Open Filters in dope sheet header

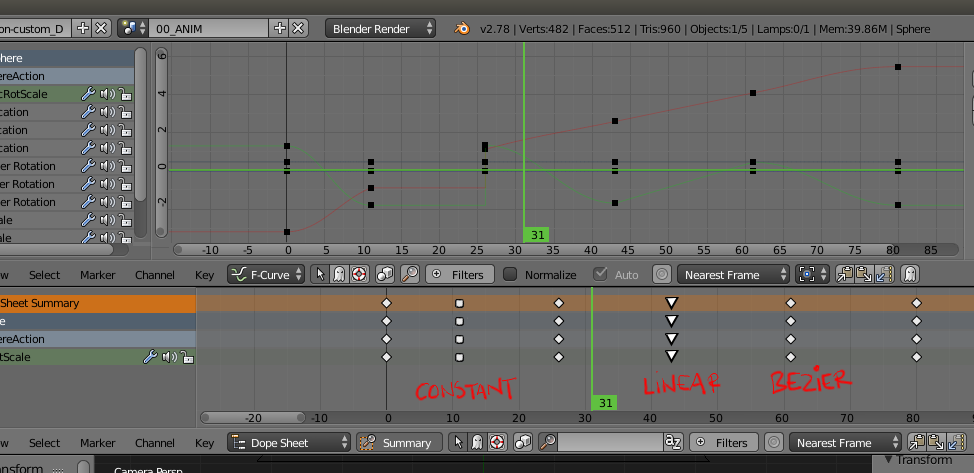click(724, 443)
